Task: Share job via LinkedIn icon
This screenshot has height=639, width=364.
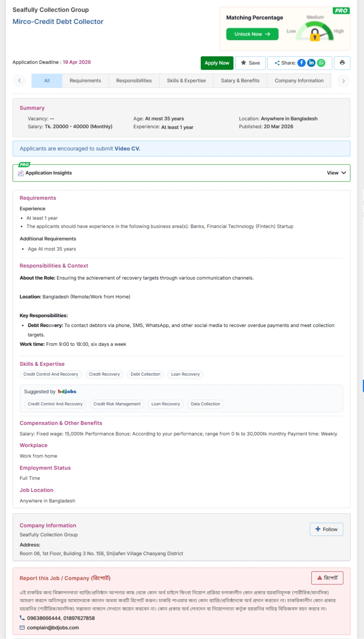Action: pyautogui.click(x=311, y=63)
